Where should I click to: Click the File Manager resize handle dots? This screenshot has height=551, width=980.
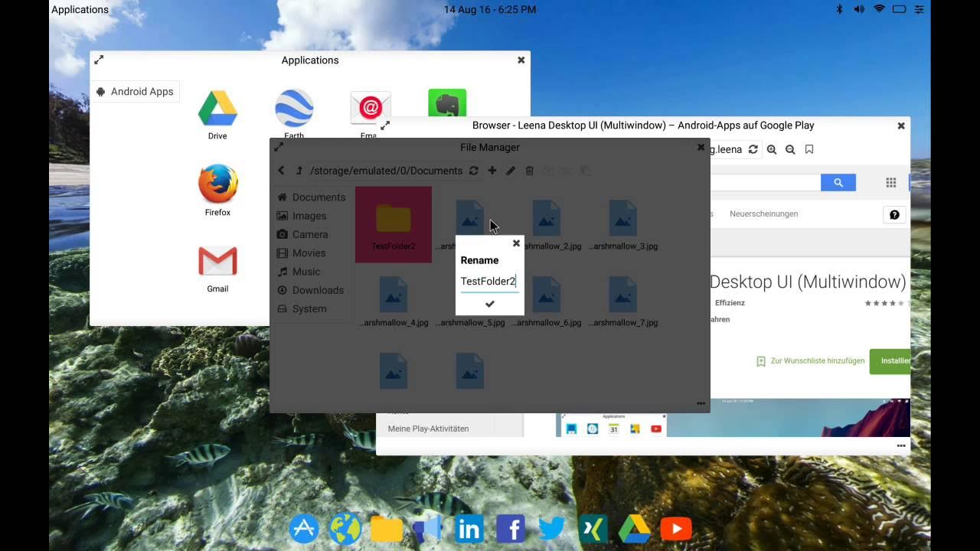(701, 403)
